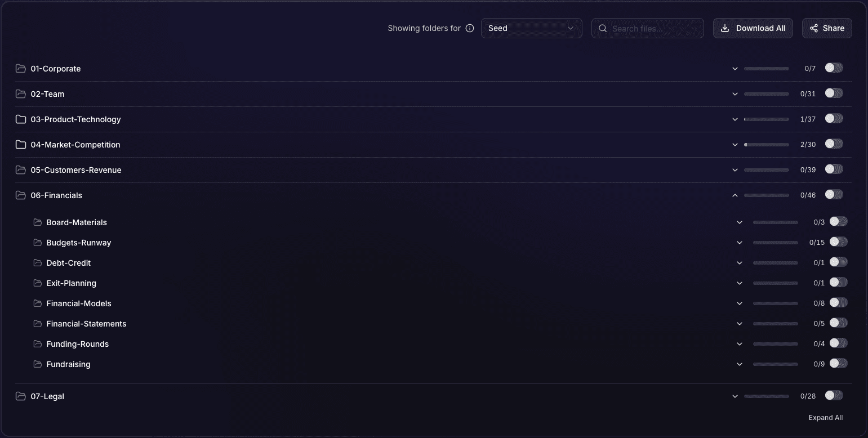
Task: Collapse the 06-Financials folder chevron
Action: click(x=735, y=195)
